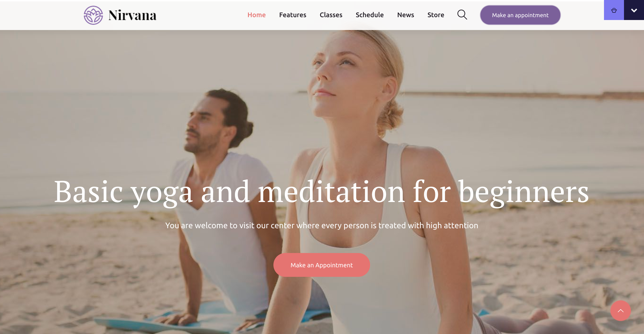The width and height of the screenshot is (644, 334).
Task: Navigate to the Store page
Action: coord(436,15)
